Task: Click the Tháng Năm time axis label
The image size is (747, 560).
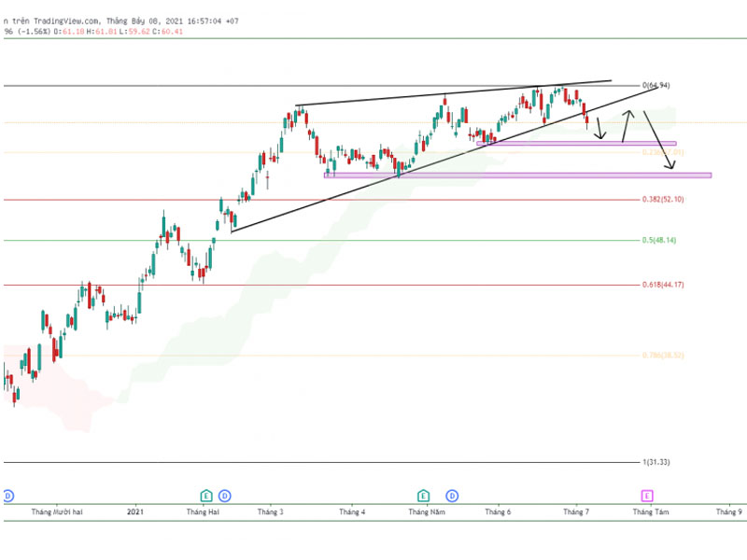Action: 427,511
